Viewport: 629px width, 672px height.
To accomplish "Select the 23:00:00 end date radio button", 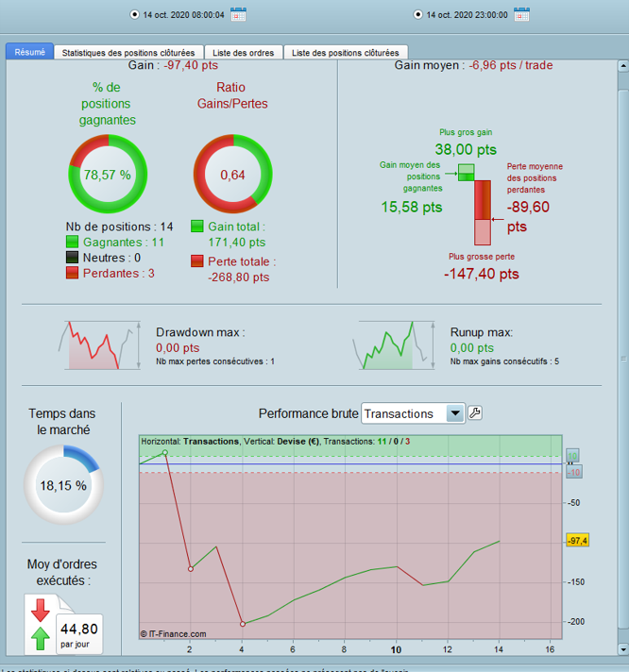I will (x=417, y=14).
